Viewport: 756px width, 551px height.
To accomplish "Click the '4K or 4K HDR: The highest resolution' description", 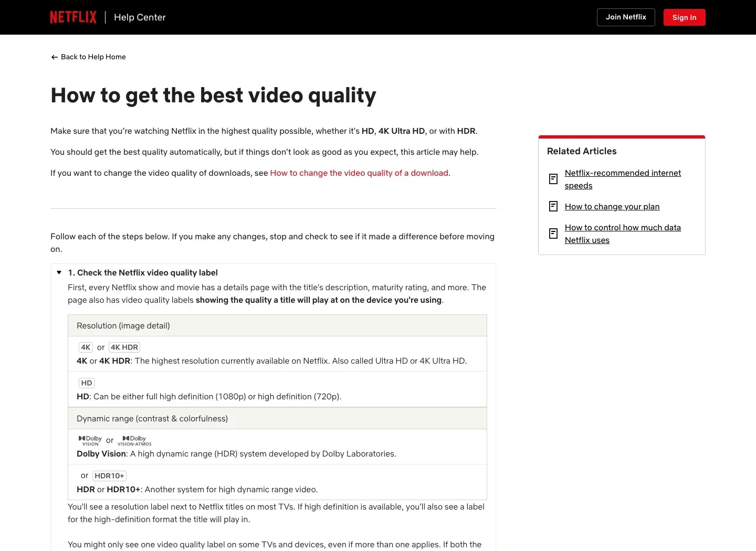I will click(271, 361).
